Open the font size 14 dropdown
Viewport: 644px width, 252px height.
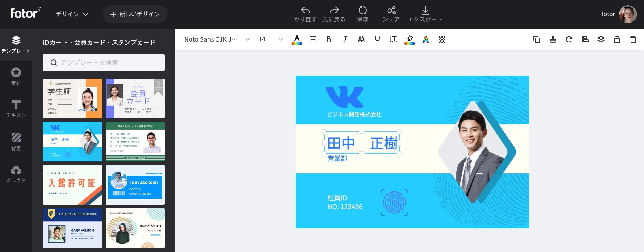(x=280, y=40)
